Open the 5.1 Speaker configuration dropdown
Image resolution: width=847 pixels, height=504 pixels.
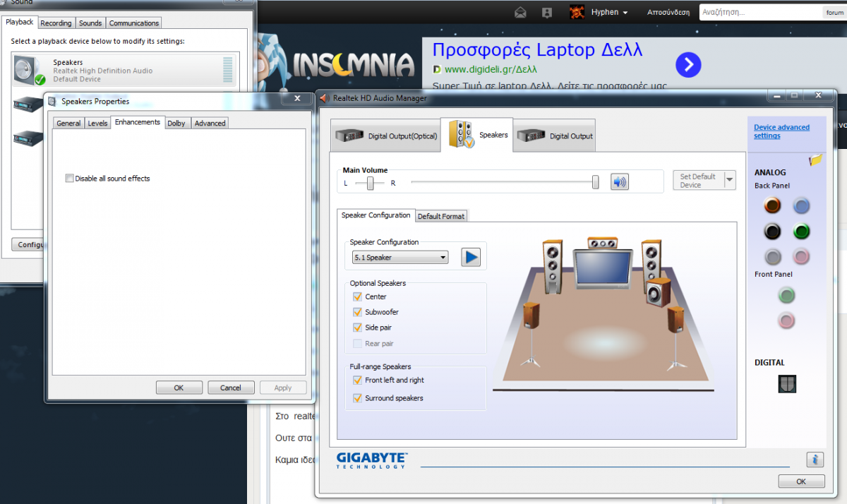tap(400, 258)
